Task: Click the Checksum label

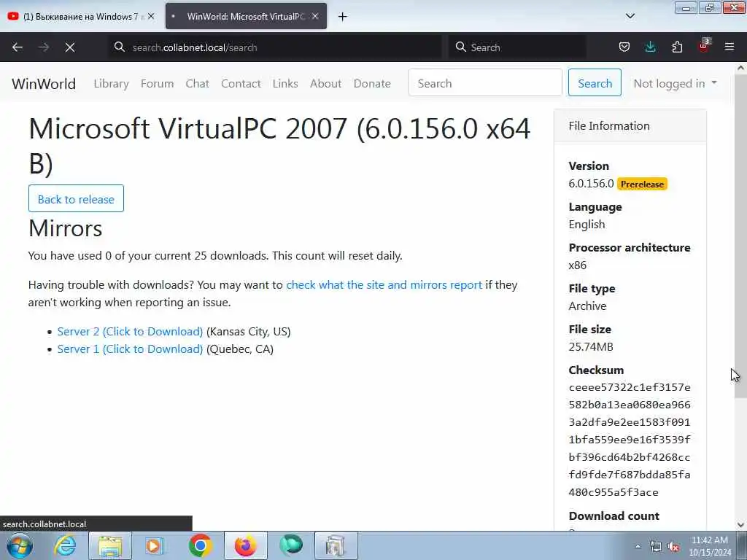Action: tap(596, 370)
